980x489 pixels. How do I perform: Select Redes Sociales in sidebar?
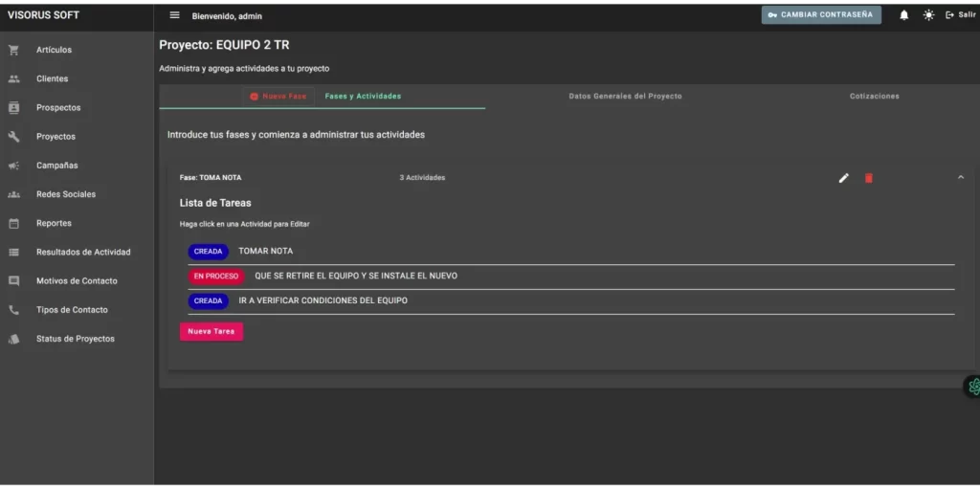65,194
